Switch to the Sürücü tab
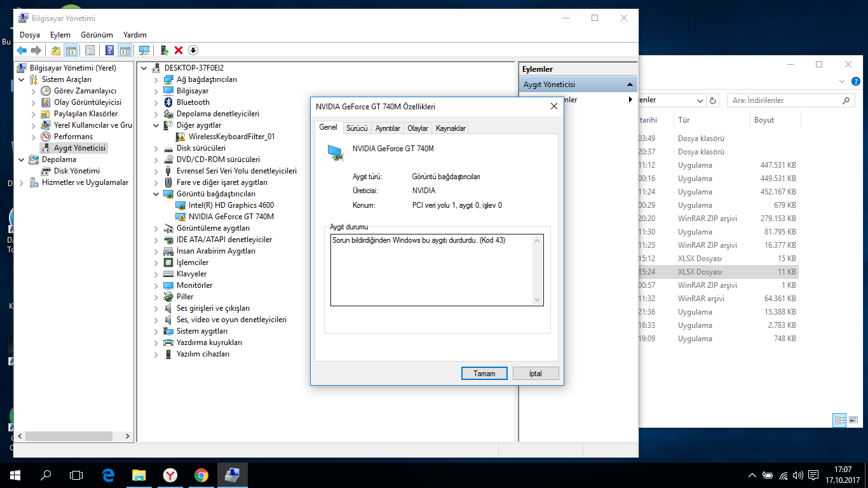 tap(356, 128)
